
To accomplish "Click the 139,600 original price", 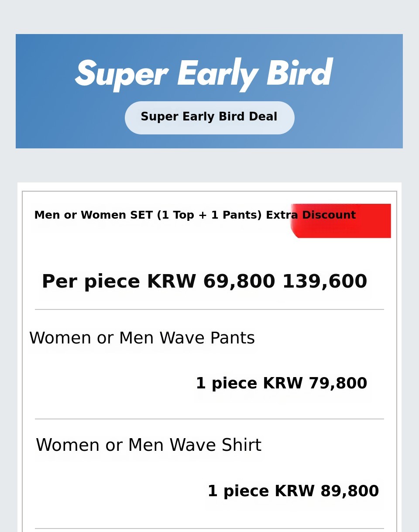I will 325,282.
